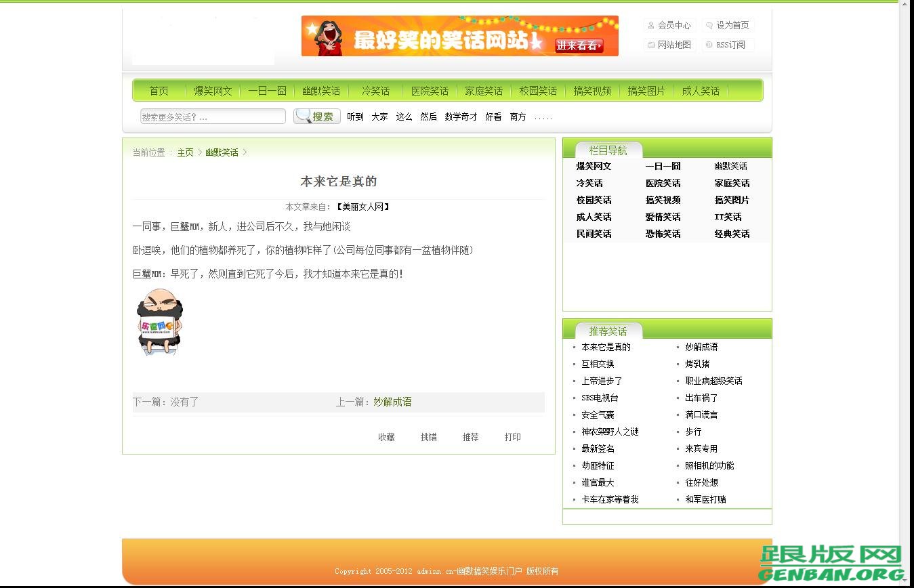Click the 栏目导航 panel header tab
Viewport: 914px width, 588px height.
(x=608, y=150)
